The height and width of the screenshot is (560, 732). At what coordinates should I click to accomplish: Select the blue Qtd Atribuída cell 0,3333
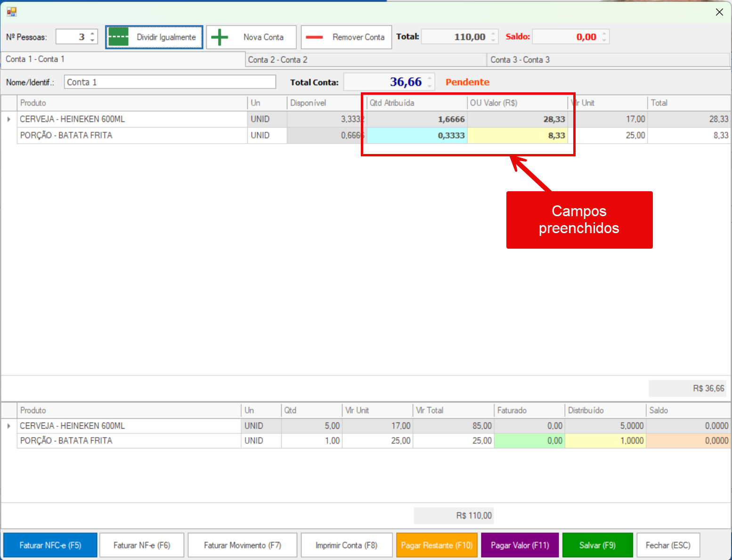(x=417, y=136)
